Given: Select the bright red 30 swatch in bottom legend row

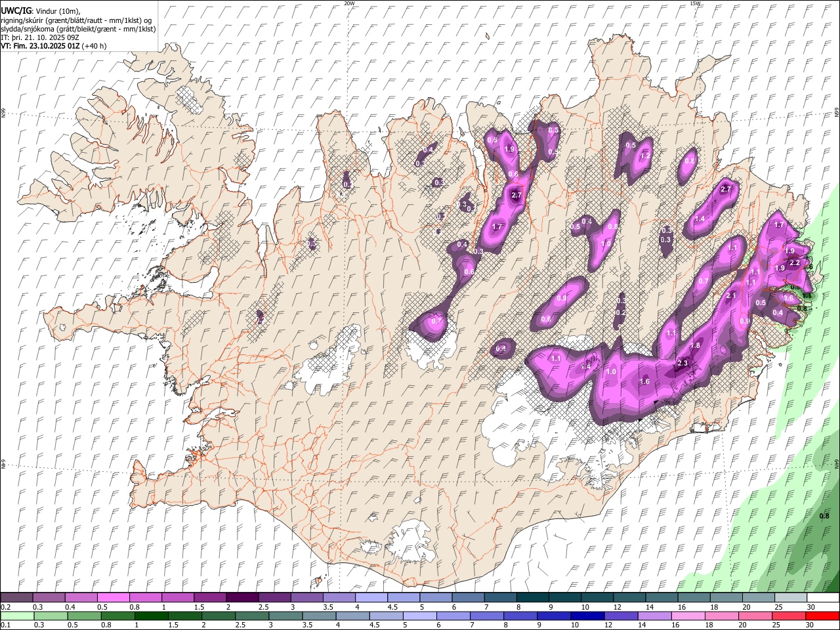Looking at the screenshot, I should 823,616.
